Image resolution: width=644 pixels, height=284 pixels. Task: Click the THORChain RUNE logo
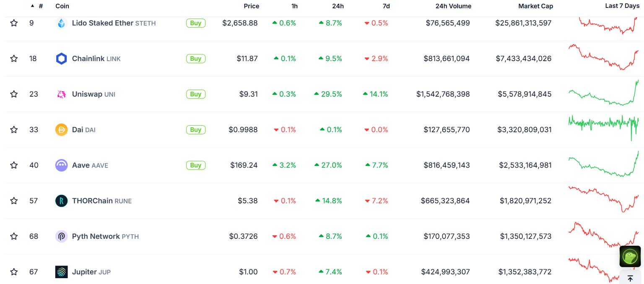(61, 201)
